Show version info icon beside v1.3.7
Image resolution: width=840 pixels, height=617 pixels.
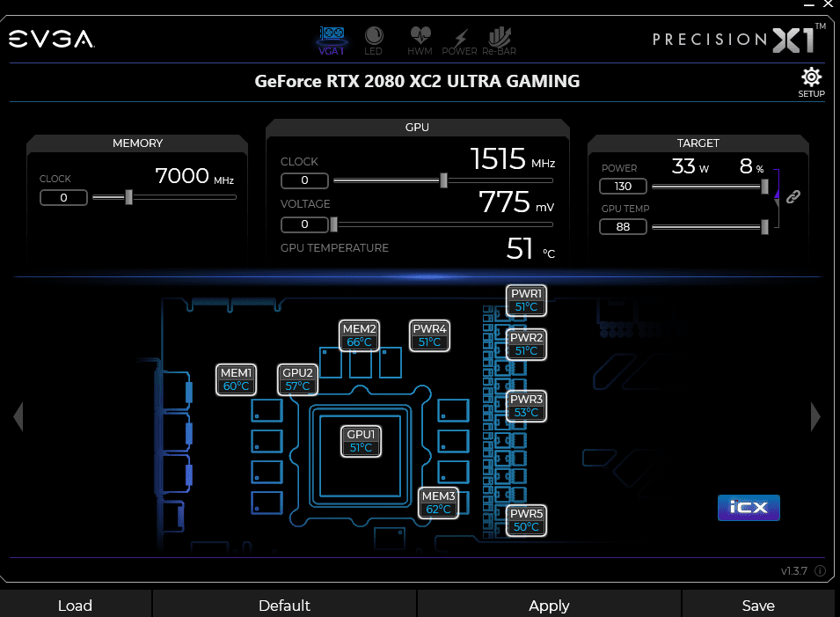[820, 571]
